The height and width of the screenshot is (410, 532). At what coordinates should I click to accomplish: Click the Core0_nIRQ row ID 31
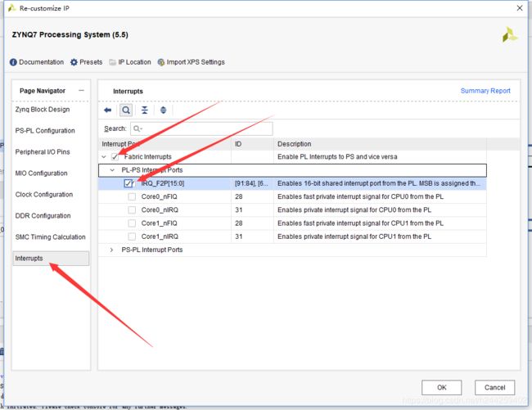click(x=239, y=210)
